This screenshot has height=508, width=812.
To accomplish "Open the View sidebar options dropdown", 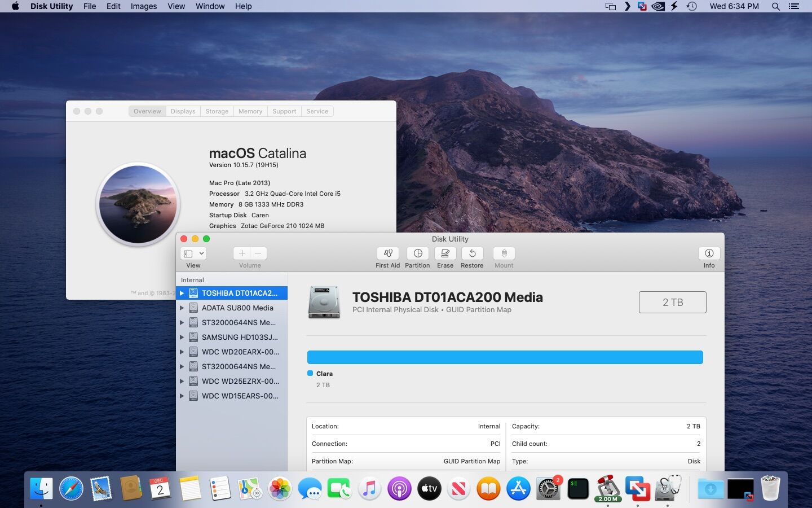I will click(193, 253).
